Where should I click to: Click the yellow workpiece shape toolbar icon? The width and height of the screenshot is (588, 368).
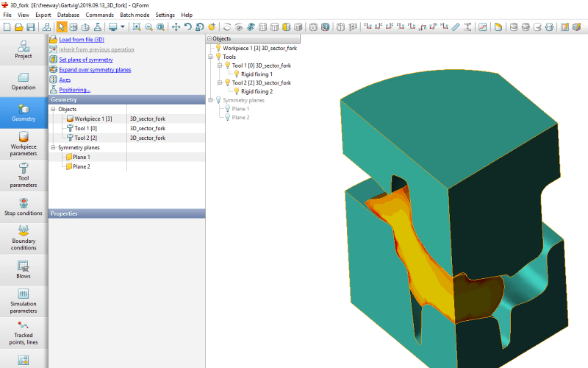click(498, 26)
